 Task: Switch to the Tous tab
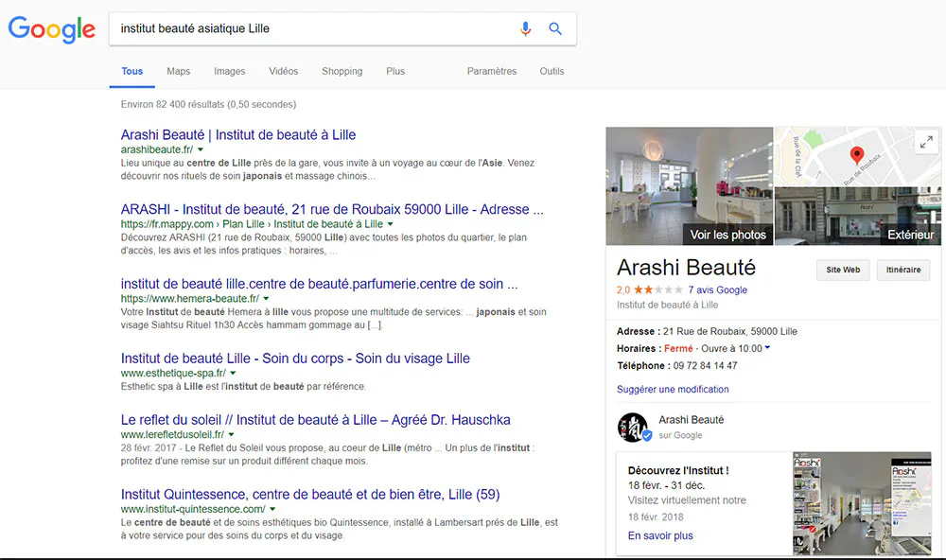pos(131,71)
